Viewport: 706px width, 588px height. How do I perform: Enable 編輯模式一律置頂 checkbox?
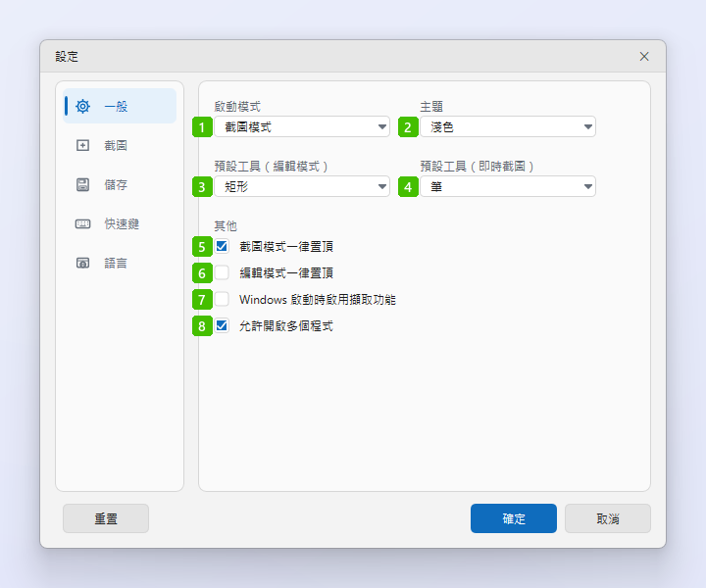click(222, 272)
